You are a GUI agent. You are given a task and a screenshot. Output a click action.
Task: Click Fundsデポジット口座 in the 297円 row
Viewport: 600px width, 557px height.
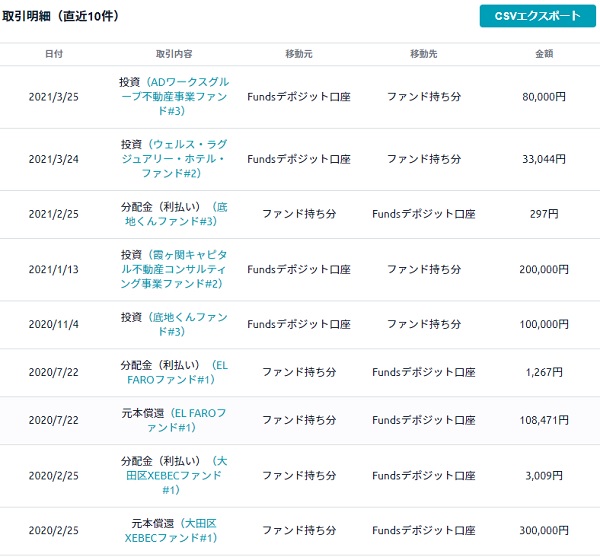pos(424,214)
